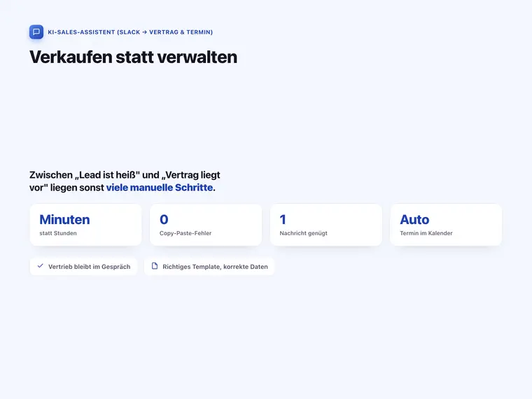Click the text Zwischen „Lead ist heiß"
The height and width of the screenshot is (399, 532).
pos(85,175)
